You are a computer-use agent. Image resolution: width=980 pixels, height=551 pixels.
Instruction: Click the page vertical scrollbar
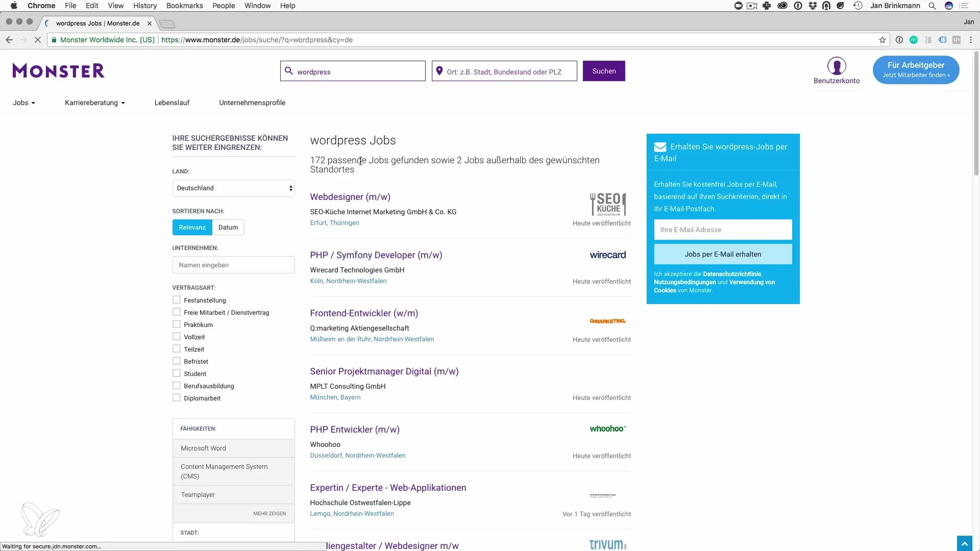click(x=976, y=114)
